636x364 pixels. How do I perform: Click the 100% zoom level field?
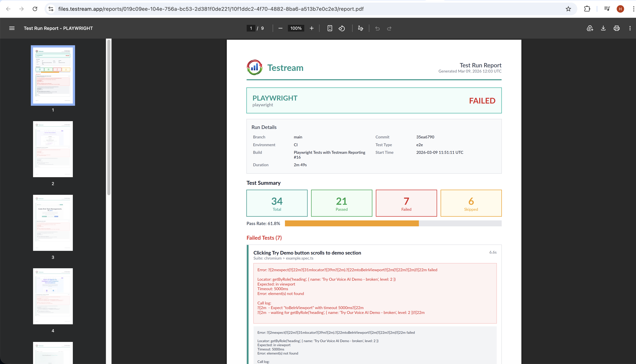(296, 28)
